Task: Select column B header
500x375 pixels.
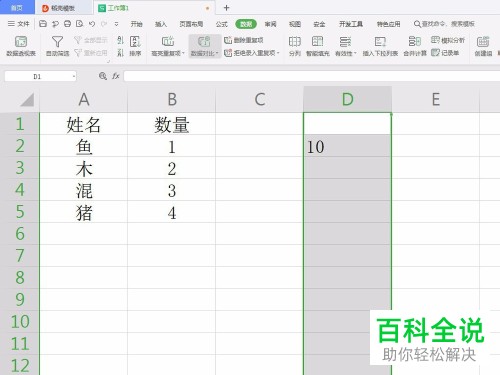Action: click(172, 100)
